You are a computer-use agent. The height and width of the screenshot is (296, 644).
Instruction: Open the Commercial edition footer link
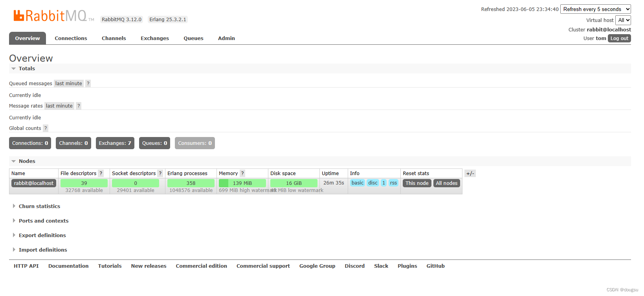point(202,266)
